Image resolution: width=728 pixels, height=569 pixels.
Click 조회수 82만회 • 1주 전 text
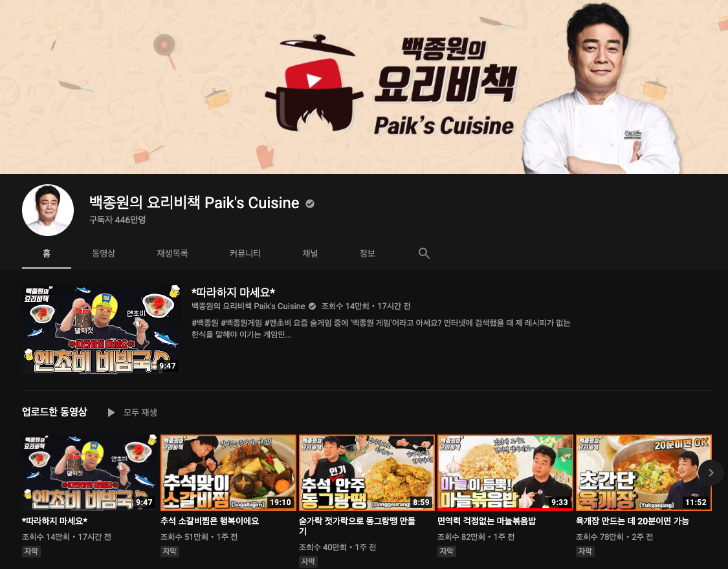pos(476,537)
